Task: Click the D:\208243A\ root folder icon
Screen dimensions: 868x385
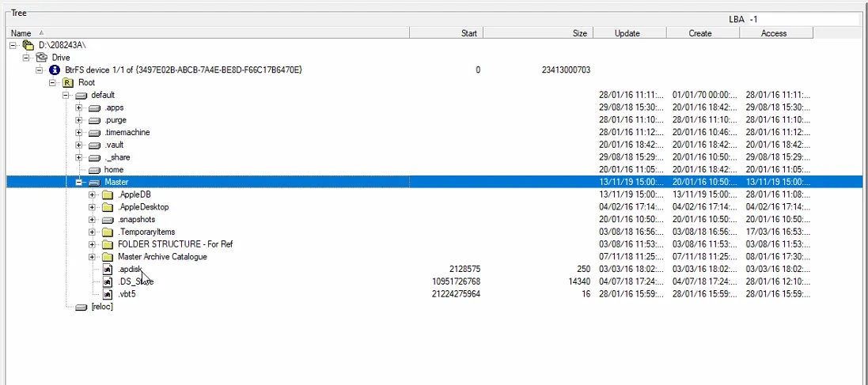Action: [x=28, y=45]
